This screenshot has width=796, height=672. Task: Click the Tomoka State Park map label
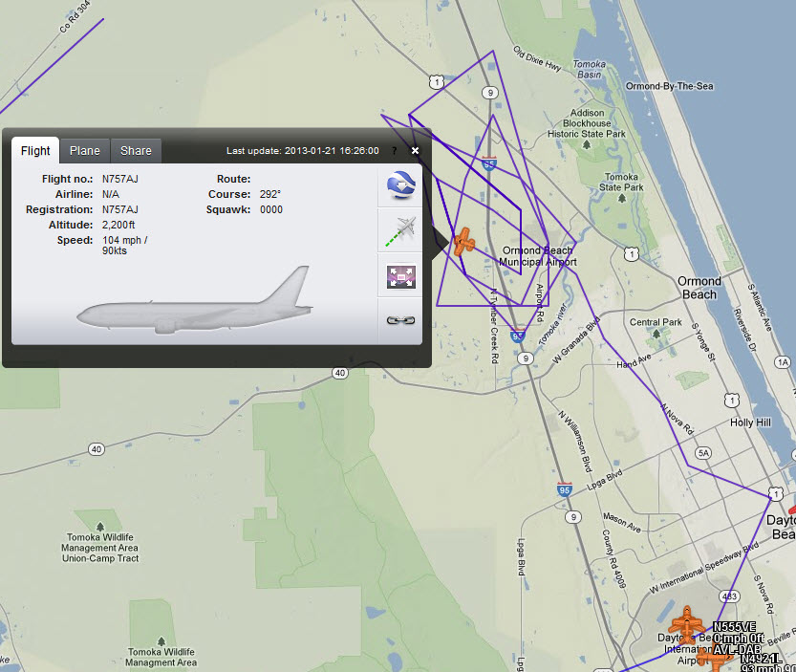coord(621,181)
